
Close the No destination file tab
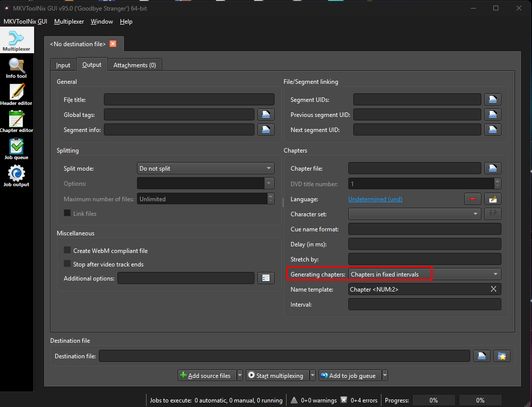pyautogui.click(x=113, y=44)
